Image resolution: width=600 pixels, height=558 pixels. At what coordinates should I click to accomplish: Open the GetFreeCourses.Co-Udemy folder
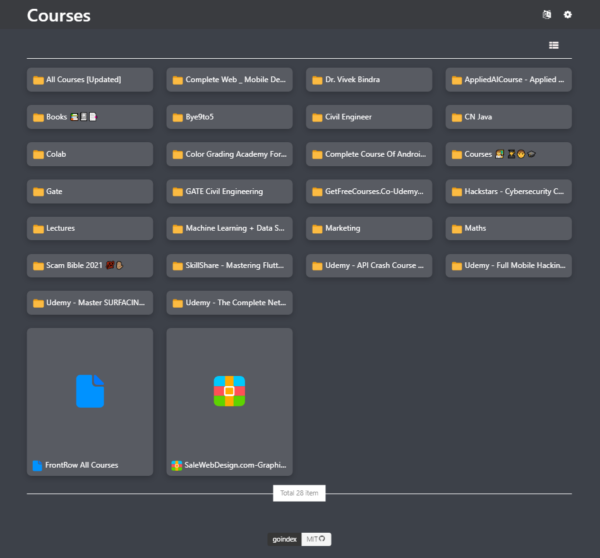tap(369, 191)
